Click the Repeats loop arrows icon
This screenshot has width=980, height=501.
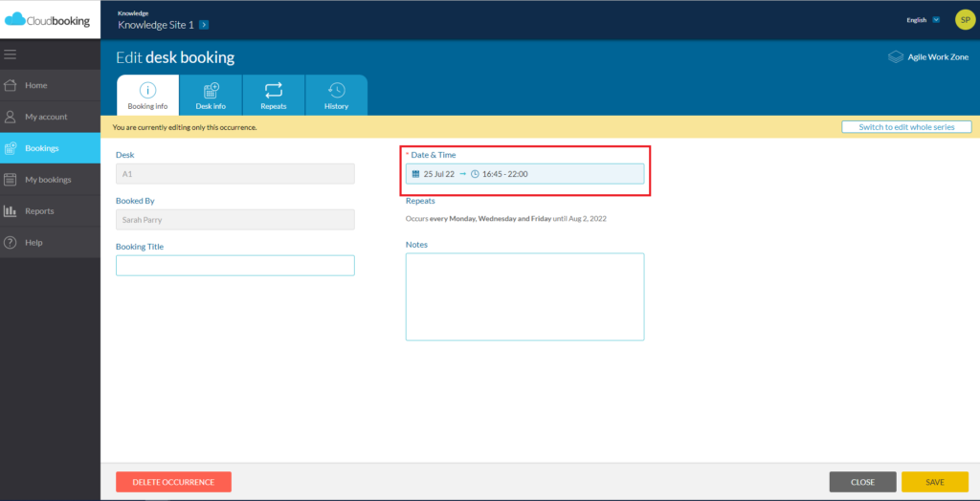pyautogui.click(x=274, y=91)
